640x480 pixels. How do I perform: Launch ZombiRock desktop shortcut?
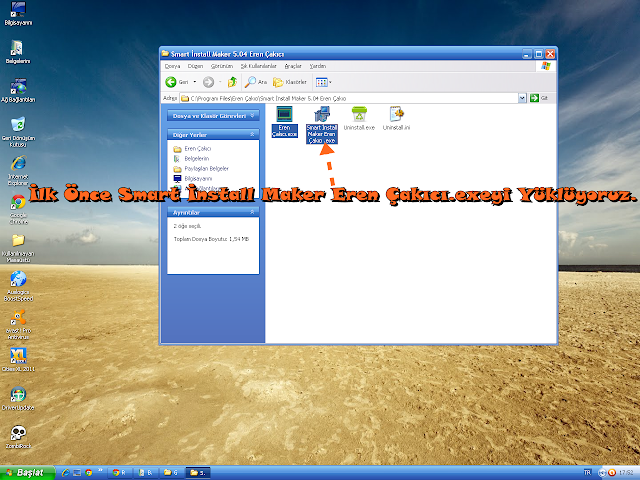18,437
